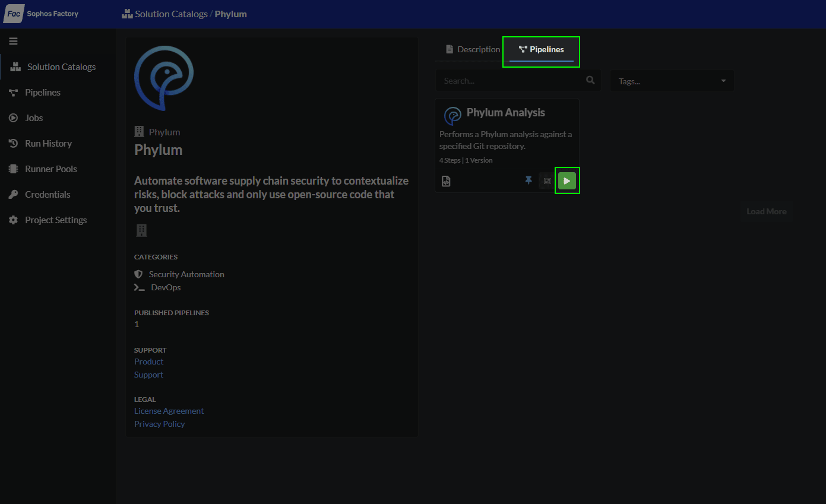
Task: Open Run History in the sidebar
Action: click(x=40, y=144)
